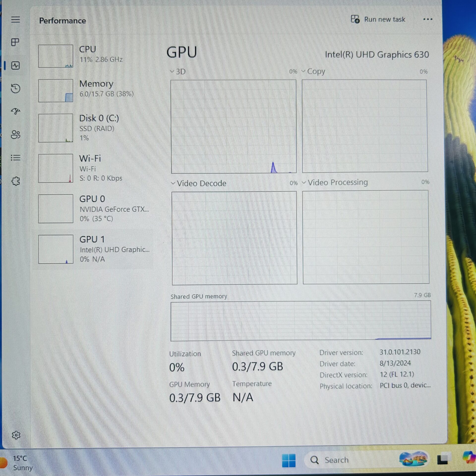Open the Details page list icon
The width and height of the screenshot is (476, 476).
pos(15,158)
